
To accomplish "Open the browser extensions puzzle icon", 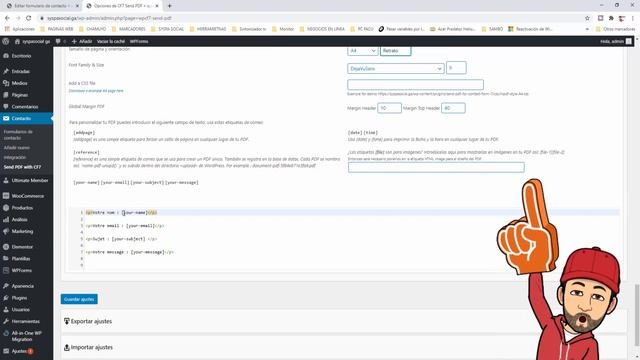I will [611, 18].
